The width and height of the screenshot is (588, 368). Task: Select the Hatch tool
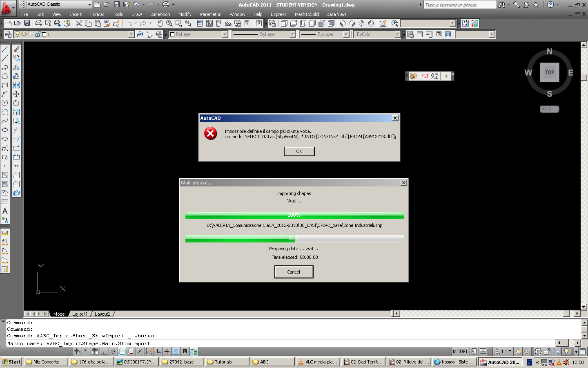[5, 175]
